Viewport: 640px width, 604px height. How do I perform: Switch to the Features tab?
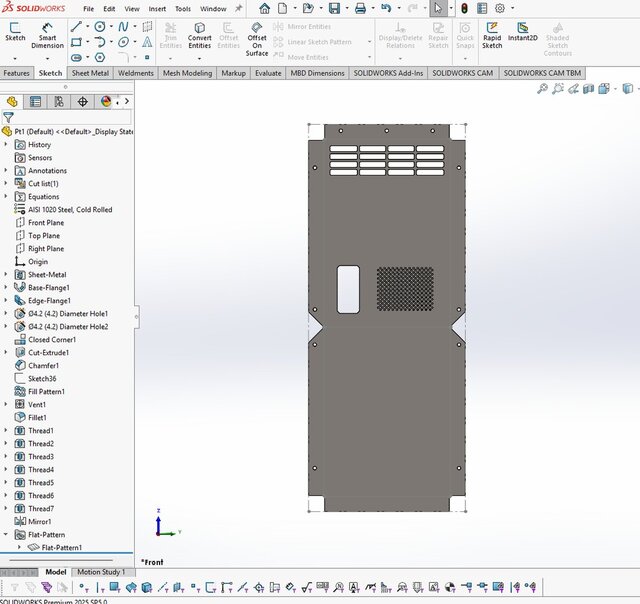[16, 73]
